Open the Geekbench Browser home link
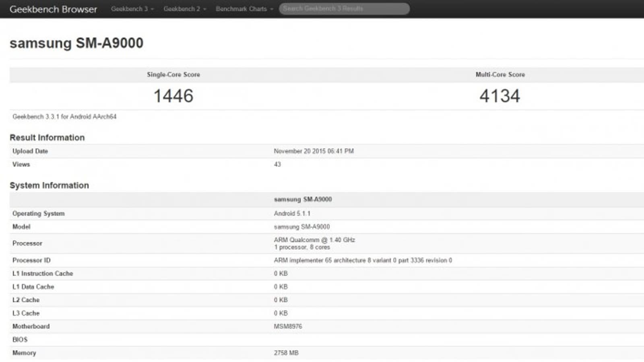Viewport: 644px width, 362px height. [x=53, y=9]
